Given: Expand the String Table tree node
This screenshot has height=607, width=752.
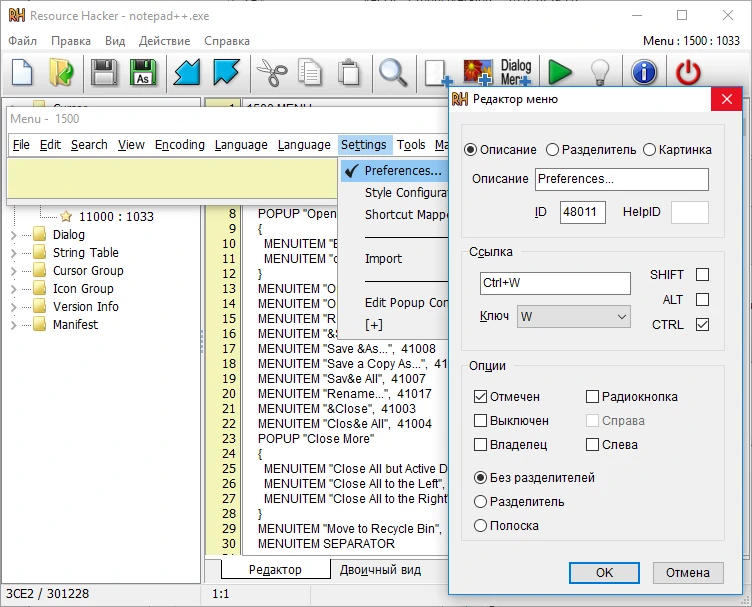Looking at the screenshot, I should coord(13,253).
